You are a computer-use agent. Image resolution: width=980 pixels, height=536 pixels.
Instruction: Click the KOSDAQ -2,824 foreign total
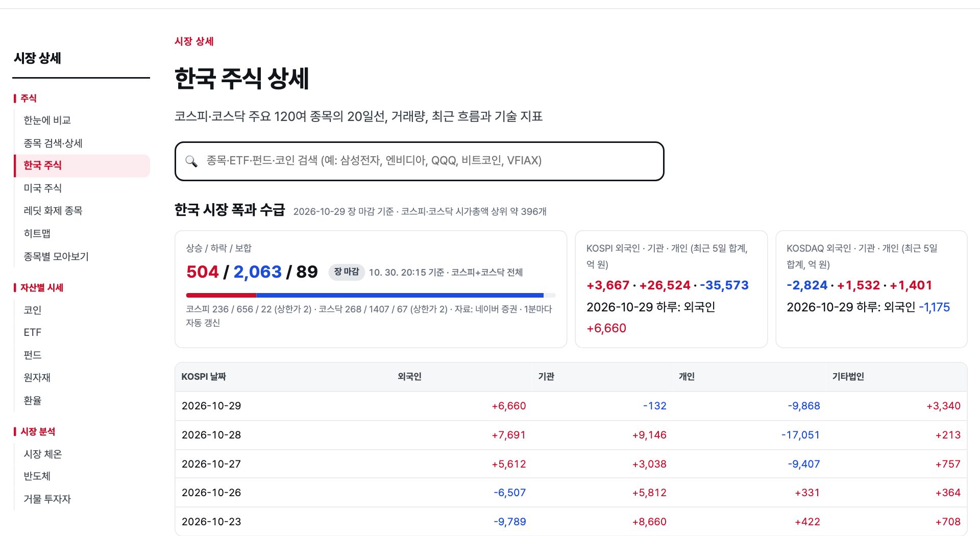[807, 285]
